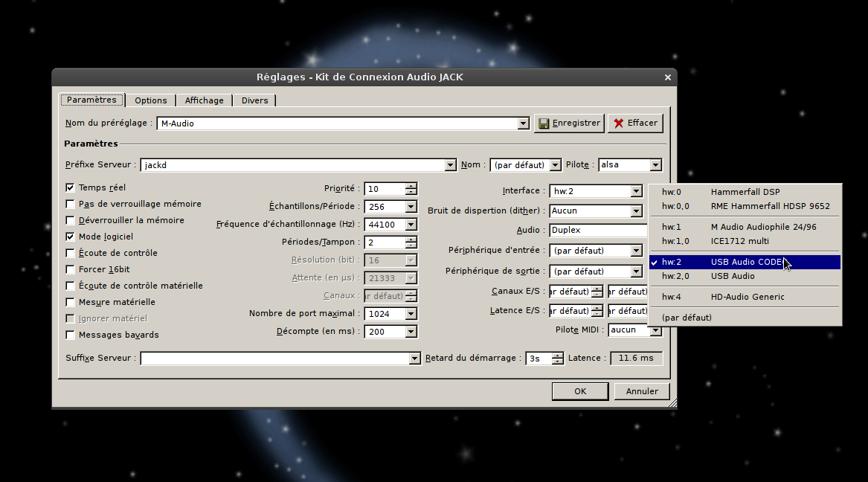Open the Interface hw:2 dropdown
868x482 pixels.
(x=636, y=191)
